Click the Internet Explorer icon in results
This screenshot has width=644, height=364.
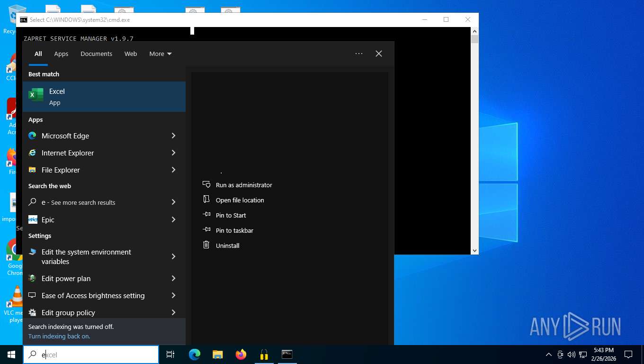pyautogui.click(x=32, y=153)
